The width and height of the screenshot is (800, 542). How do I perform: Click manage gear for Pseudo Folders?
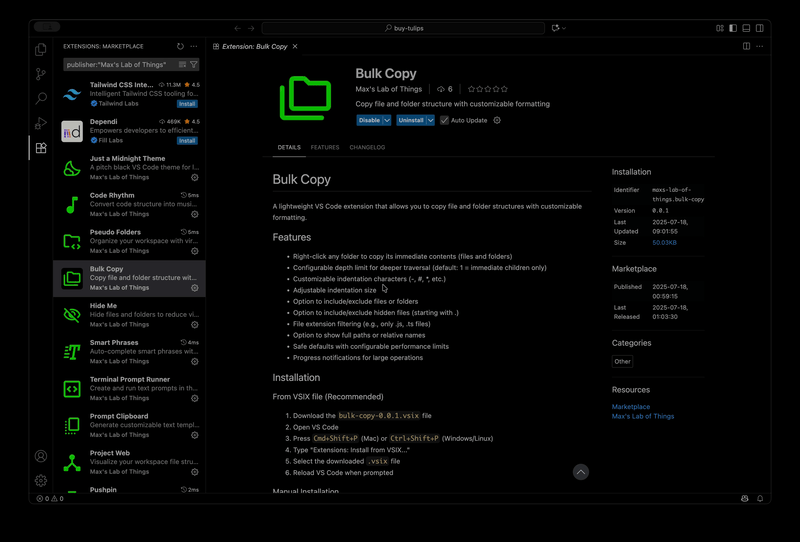pos(194,251)
